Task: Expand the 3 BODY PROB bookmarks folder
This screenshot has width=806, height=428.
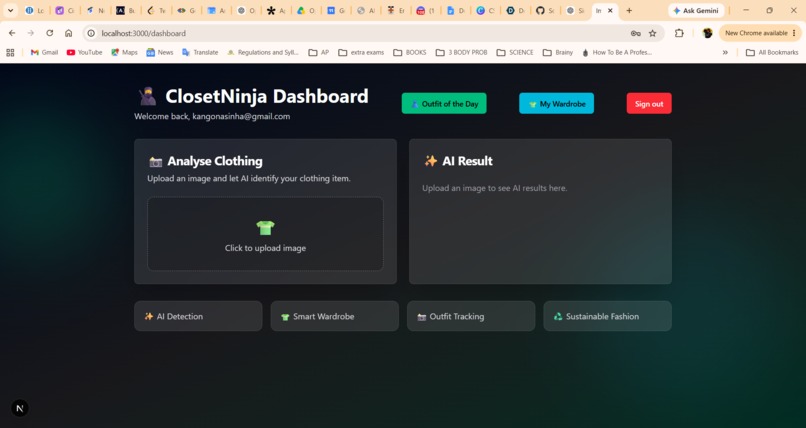Action: (x=462, y=52)
